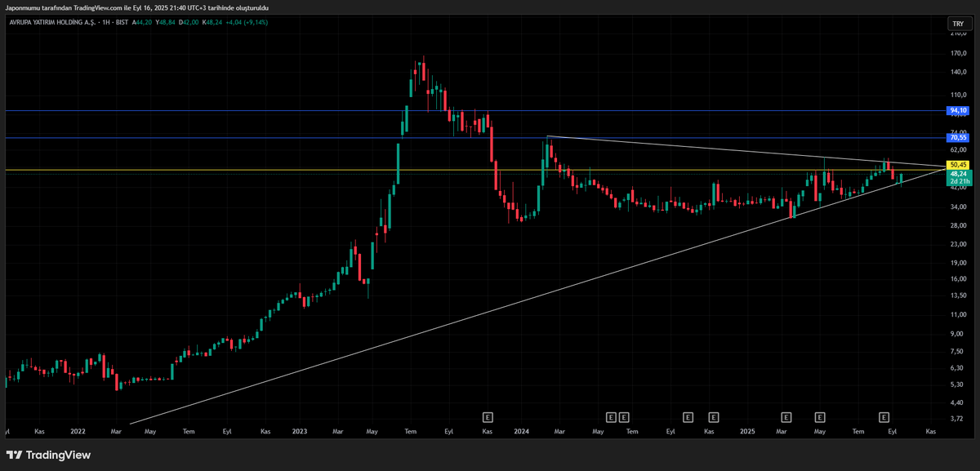Click the 2022 label on time axis

pos(78,430)
